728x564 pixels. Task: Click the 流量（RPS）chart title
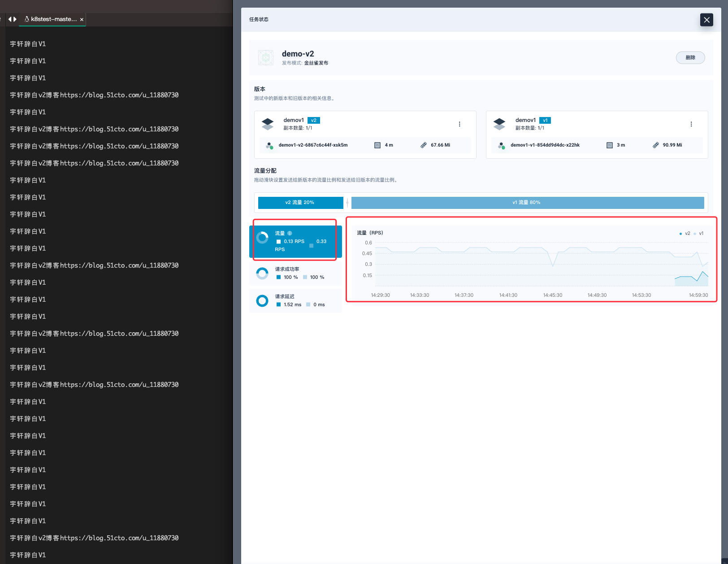[370, 233]
